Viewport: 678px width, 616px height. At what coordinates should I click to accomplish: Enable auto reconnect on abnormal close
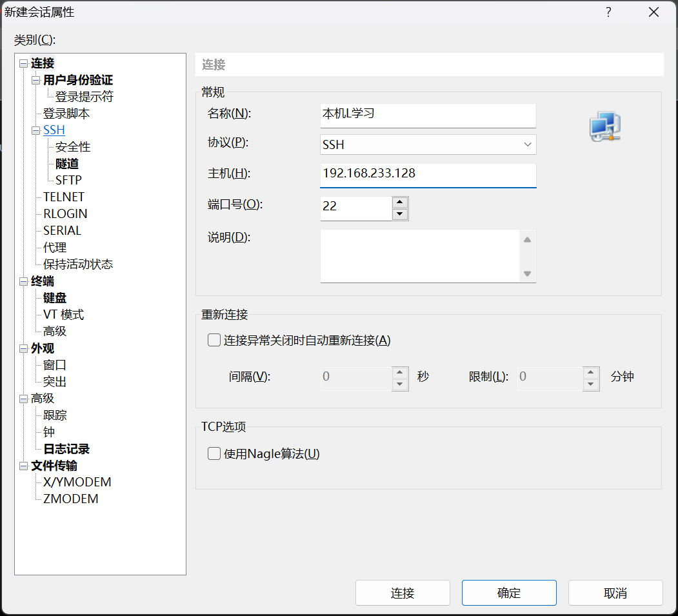214,341
